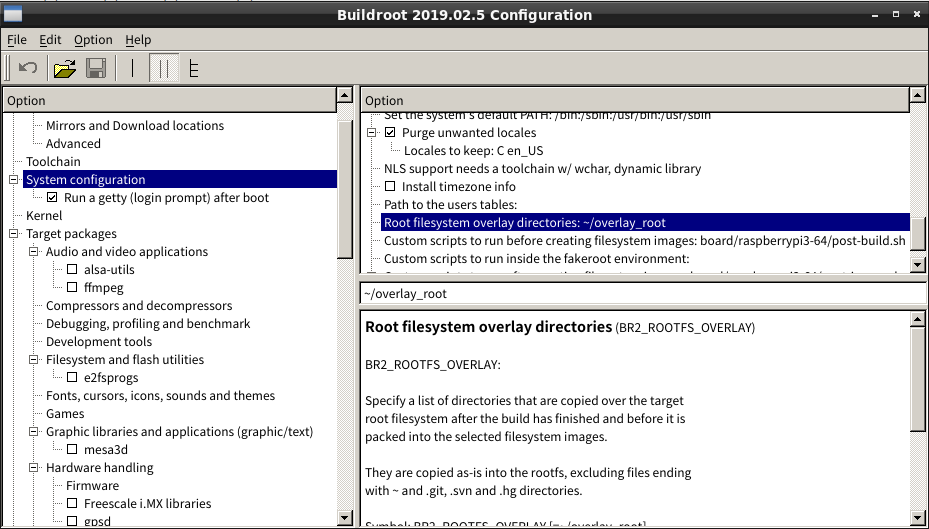Image resolution: width=929 pixels, height=529 pixels.
Task: Enable the ffmpeg package checkbox
Action: pos(72,287)
